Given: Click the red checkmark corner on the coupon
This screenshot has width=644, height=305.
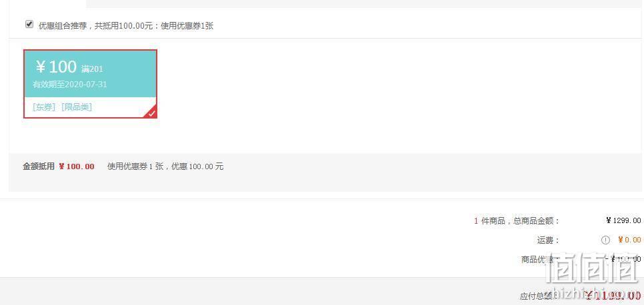Looking at the screenshot, I should pos(151,113).
